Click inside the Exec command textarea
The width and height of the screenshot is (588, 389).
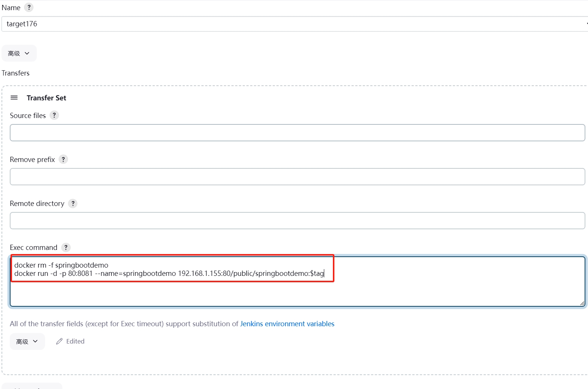pyautogui.click(x=298, y=282)
